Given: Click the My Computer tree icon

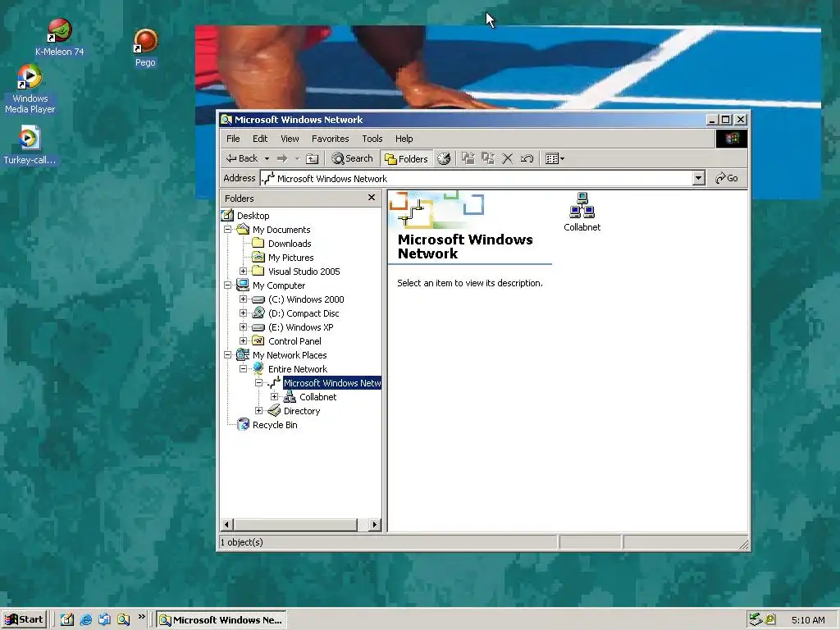Looking at the screenshot, I should coord(243,285).
